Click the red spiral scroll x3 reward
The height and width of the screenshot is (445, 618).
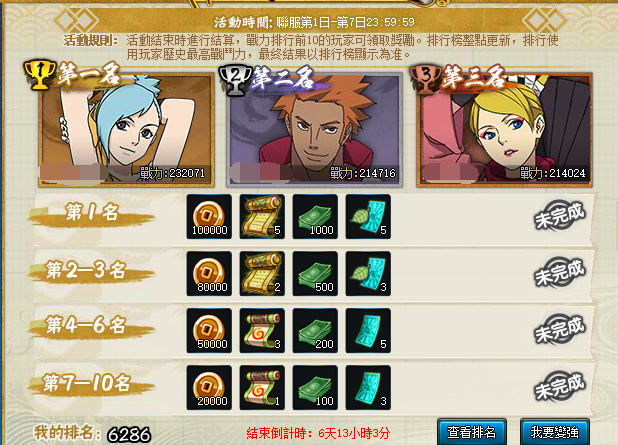click(x=262, y=331)
